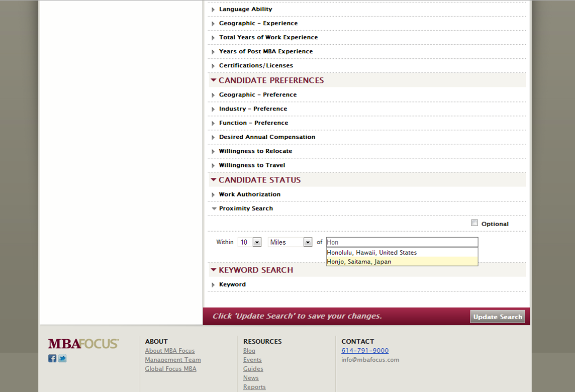This screenshot has width=575, height=392.
Task: Click the ABOUT footer heading
Action: pyautogui.click(x=156, y=341)
